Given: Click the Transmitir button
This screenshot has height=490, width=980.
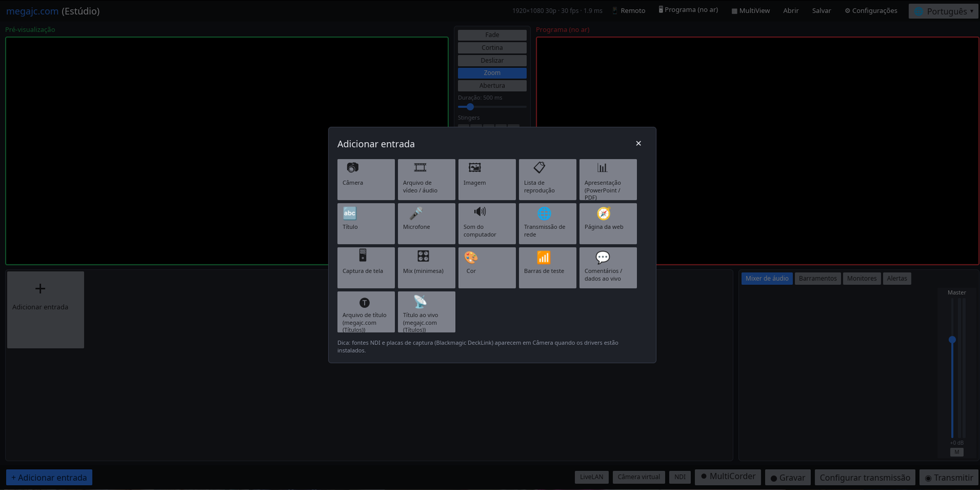Looking at the screenshot, I should click(x=949, y=478).
